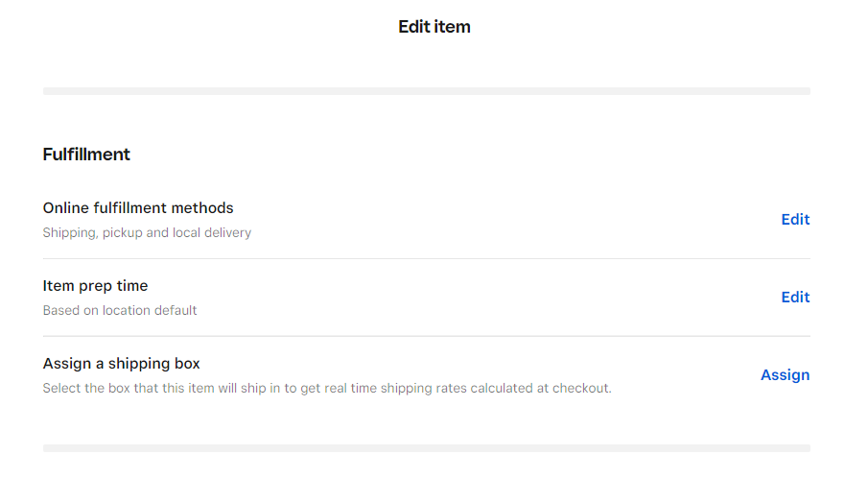
Task: Click the "Edit item" page title
Action: pos(434,27)
